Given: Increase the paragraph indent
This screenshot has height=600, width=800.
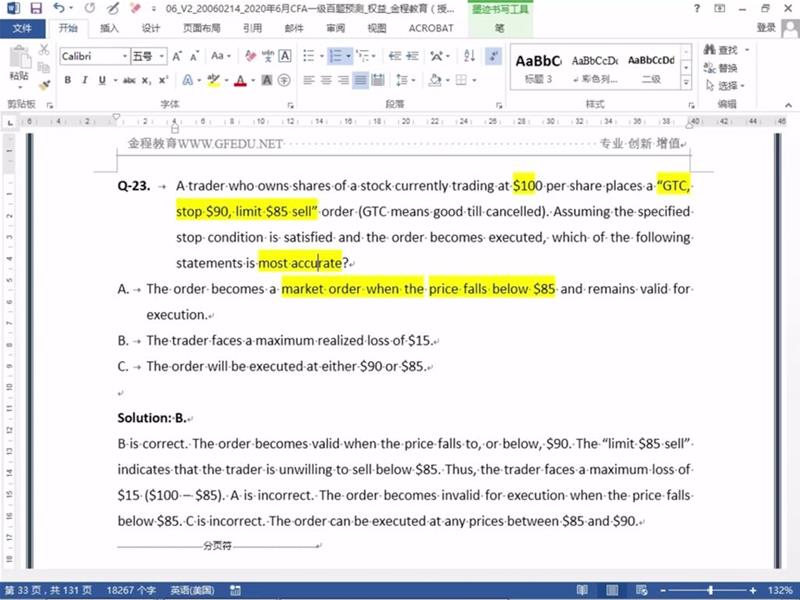Looking at the screenshot, I should 412,56.
